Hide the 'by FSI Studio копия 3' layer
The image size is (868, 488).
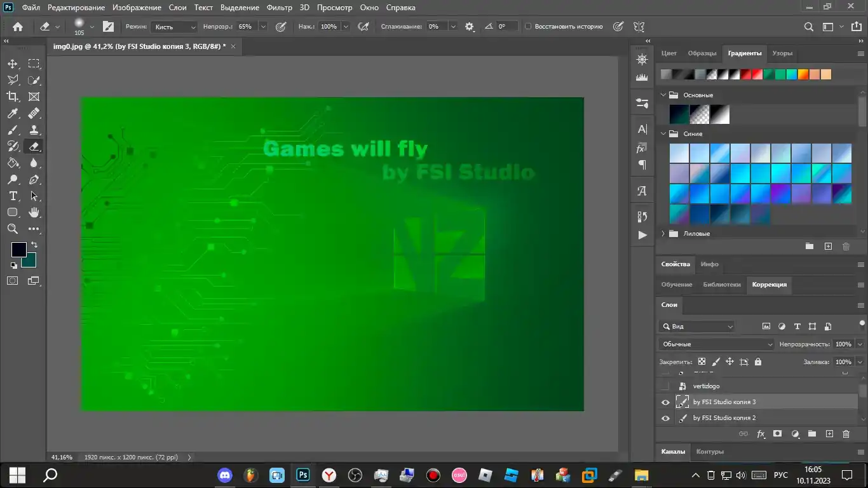665,402
